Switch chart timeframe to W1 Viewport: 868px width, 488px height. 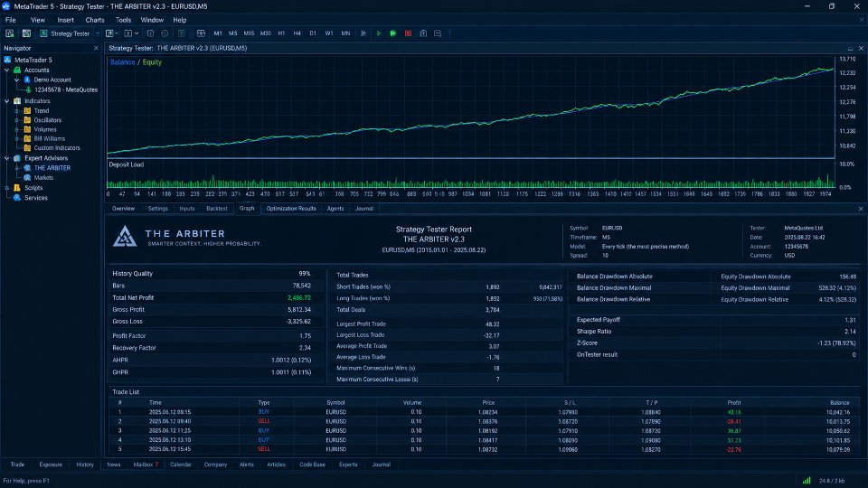[x=329, y=33]
